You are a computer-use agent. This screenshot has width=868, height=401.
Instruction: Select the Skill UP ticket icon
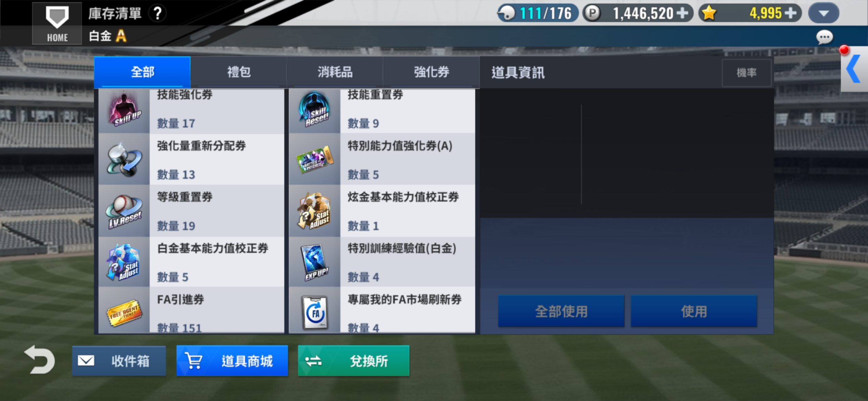124,110
